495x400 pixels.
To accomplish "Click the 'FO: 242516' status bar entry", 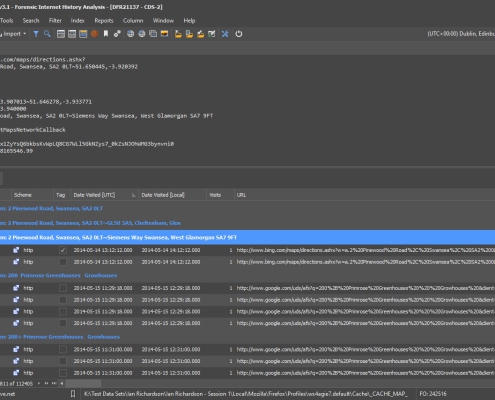I will coord(433,394).
